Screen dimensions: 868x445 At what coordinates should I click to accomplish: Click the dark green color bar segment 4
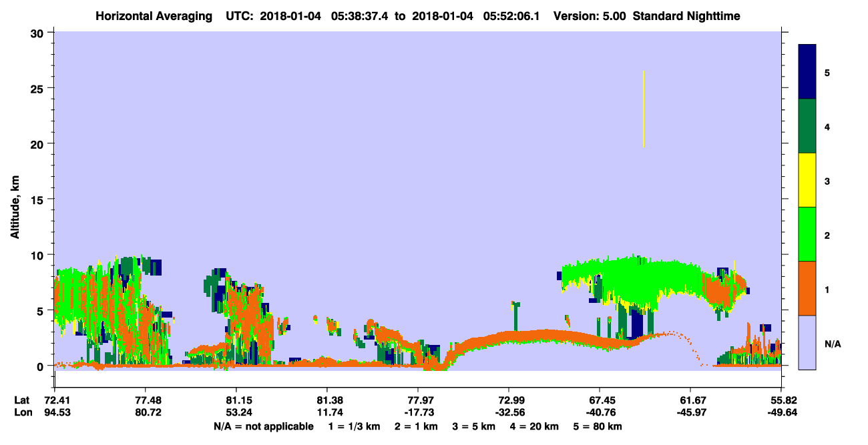807,126
